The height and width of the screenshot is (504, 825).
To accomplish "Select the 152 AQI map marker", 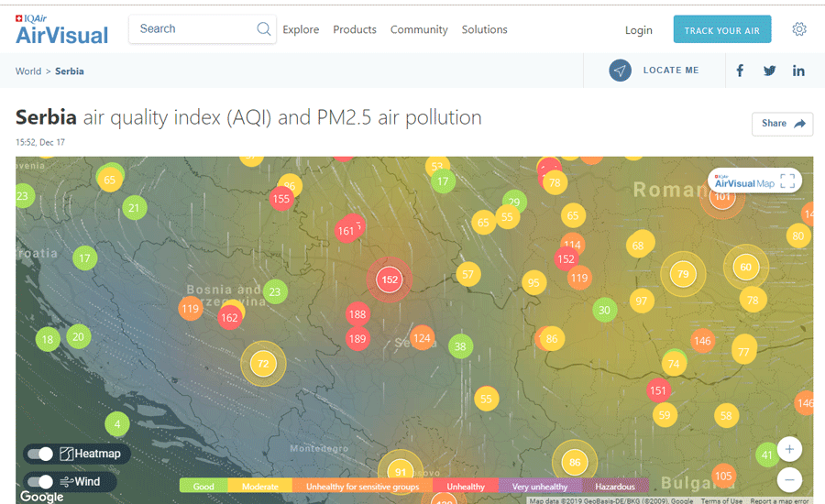I will [390, 279].
